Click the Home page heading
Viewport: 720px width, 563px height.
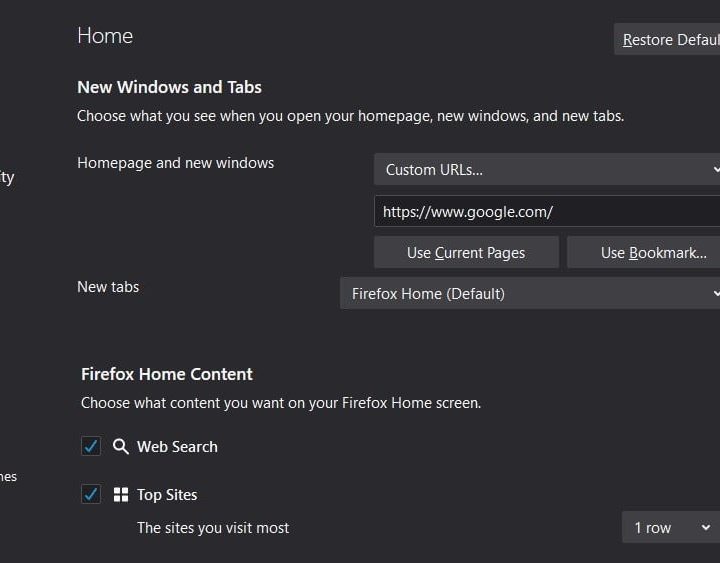[105, 36]
